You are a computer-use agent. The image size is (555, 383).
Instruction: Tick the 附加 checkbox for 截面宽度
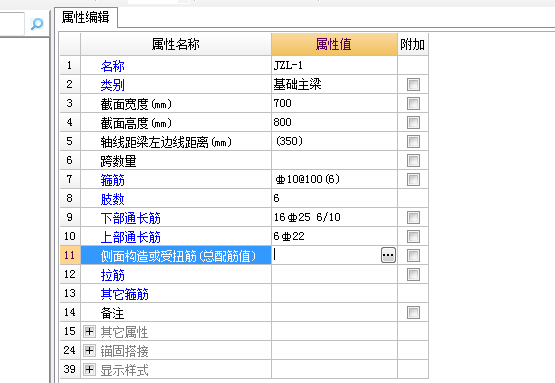[413, 104]
